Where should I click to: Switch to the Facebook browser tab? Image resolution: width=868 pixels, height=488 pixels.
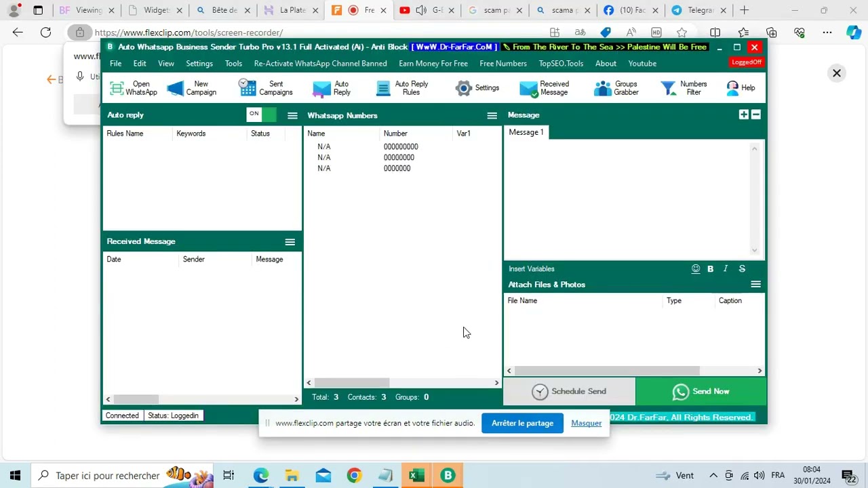coord(632,10)
